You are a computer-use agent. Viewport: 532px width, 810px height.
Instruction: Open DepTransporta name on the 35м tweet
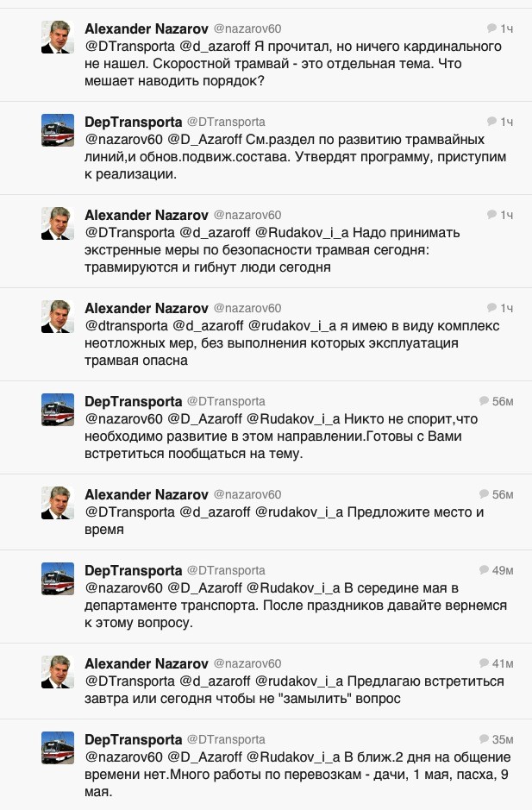134,740
